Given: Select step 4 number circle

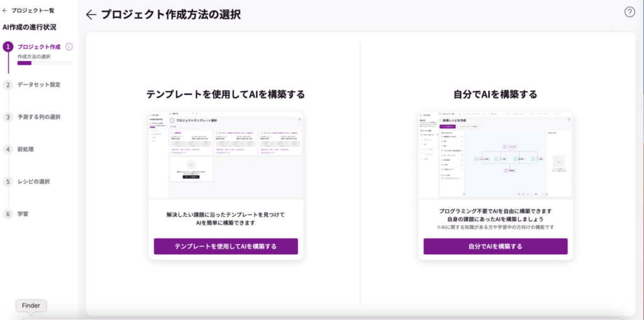Looking at the screenshot, I should coord(8,150).
